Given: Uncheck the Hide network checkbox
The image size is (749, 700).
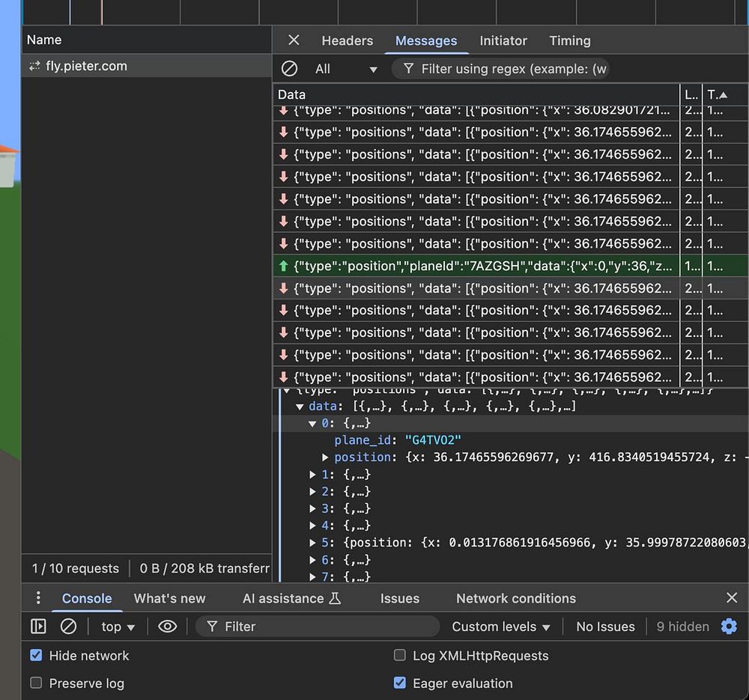Looking at the screenshot, I should point(36,656).
